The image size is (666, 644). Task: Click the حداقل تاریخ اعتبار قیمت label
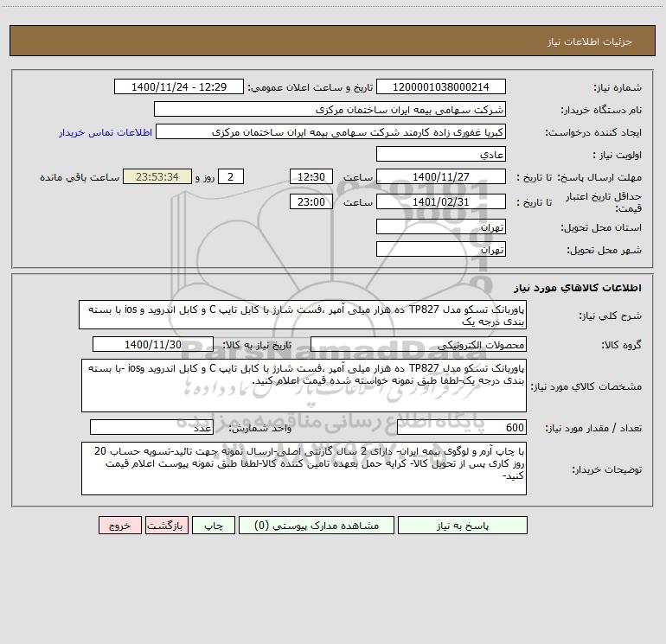(604, 202)
